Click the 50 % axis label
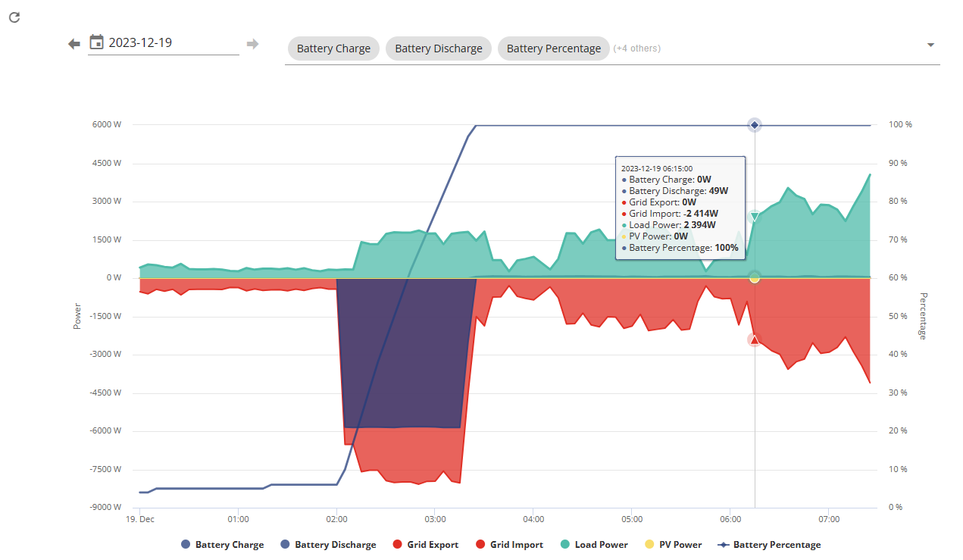Image resolution: width=963 pixels, height=560 pixels. click(x=899, y=316)
